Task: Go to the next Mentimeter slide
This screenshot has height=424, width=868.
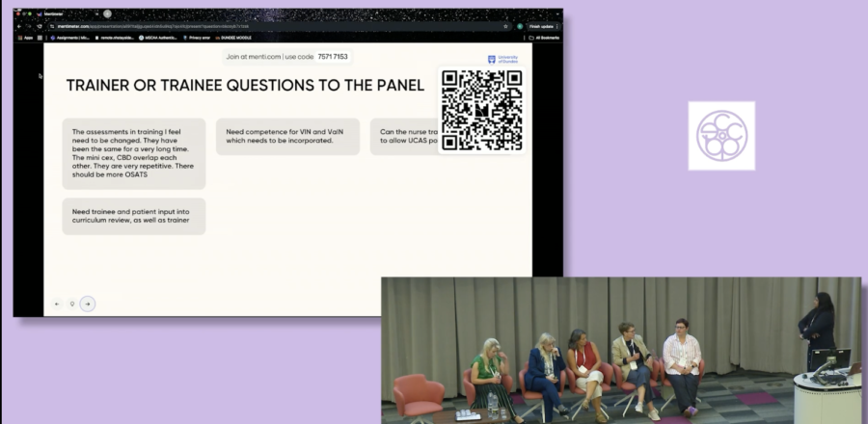Action: click(x=88, y=304)
